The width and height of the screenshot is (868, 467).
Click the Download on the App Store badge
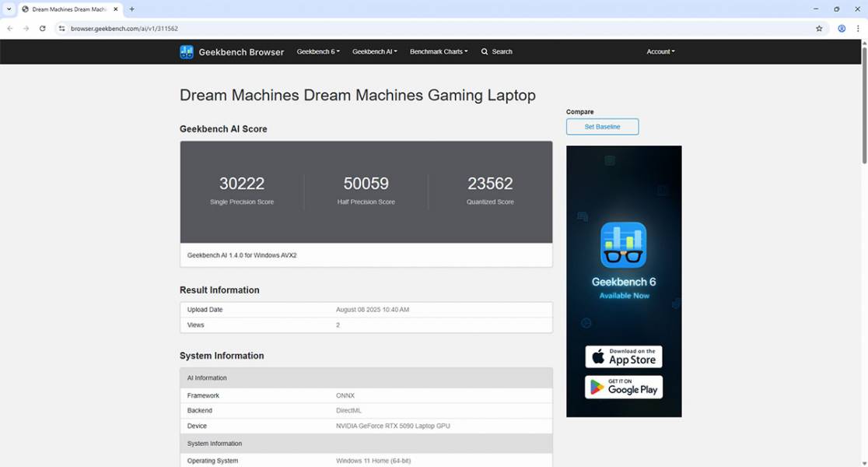tap(623, 356)
